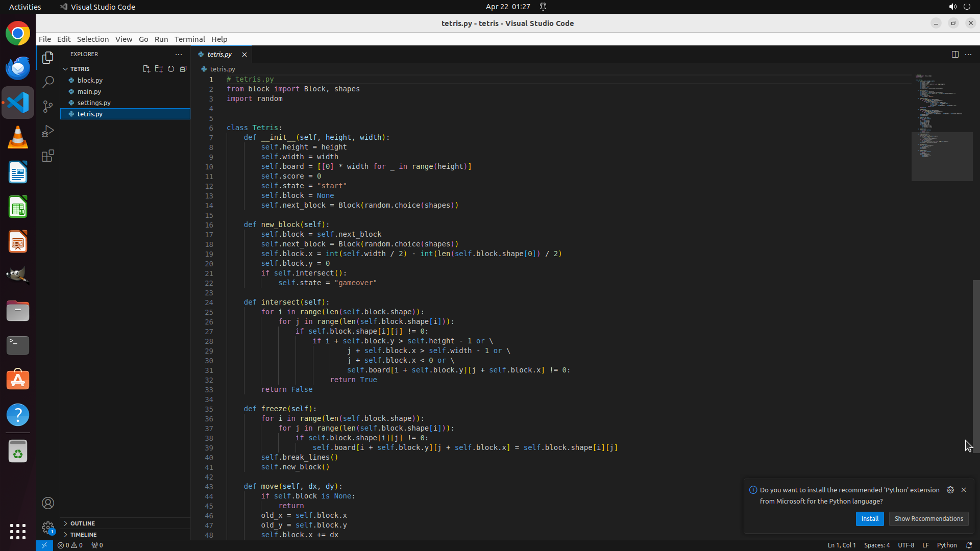Click Install for the Python extension
Screen dimensions: 980x551
(x=870, y=518)
